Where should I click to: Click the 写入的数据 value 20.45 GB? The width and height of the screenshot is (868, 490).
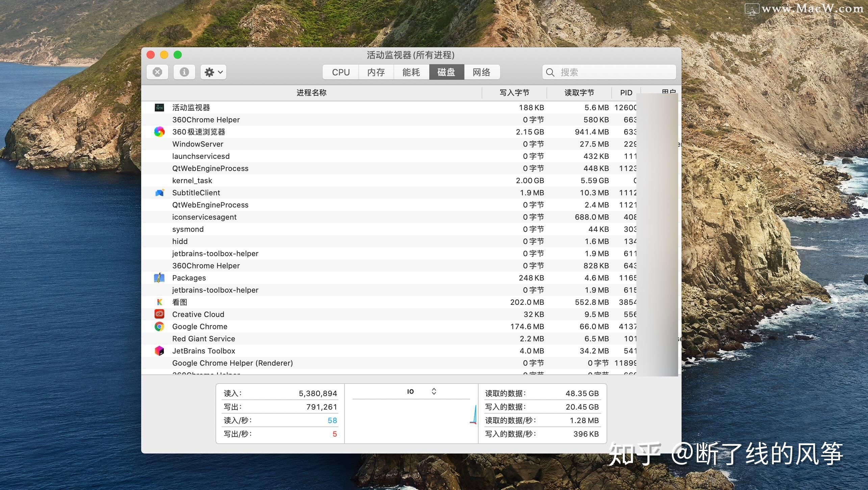tap(582, 407)
